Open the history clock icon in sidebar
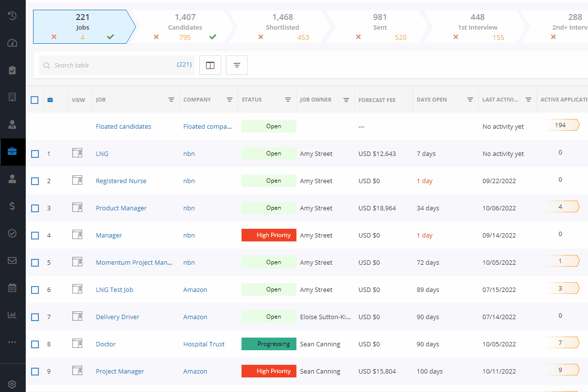Image resolution: width=588 pixels, height=392 pixels. (13, 16)
